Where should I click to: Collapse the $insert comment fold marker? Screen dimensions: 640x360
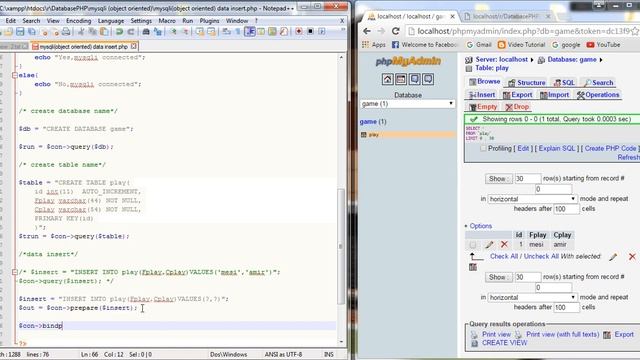pyautogui.click(x=15, y=272)
